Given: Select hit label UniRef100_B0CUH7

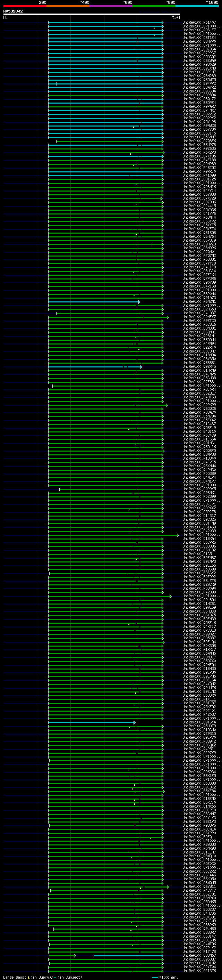Looking at the screenshot, I should pyautogui.click(x=199, y=351).
